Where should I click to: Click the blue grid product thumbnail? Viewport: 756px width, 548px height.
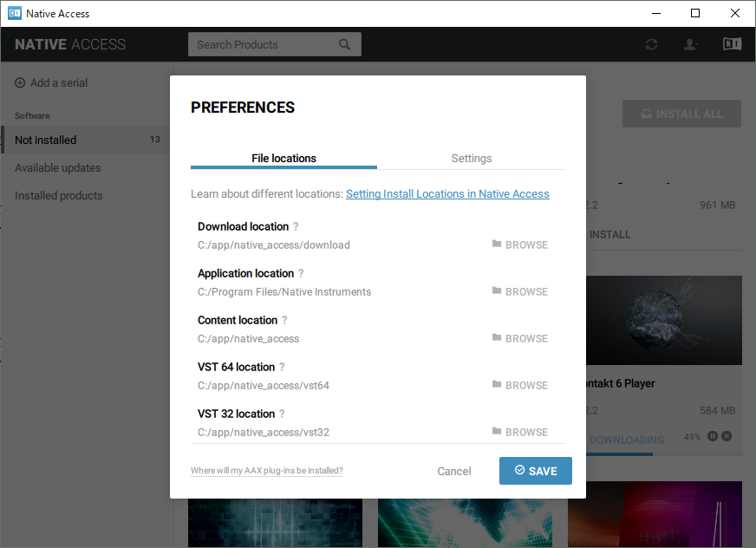[275, 523]
